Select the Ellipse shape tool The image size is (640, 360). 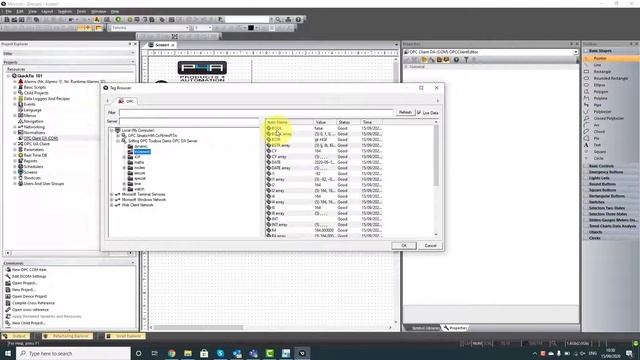click(x=599, y=85)
